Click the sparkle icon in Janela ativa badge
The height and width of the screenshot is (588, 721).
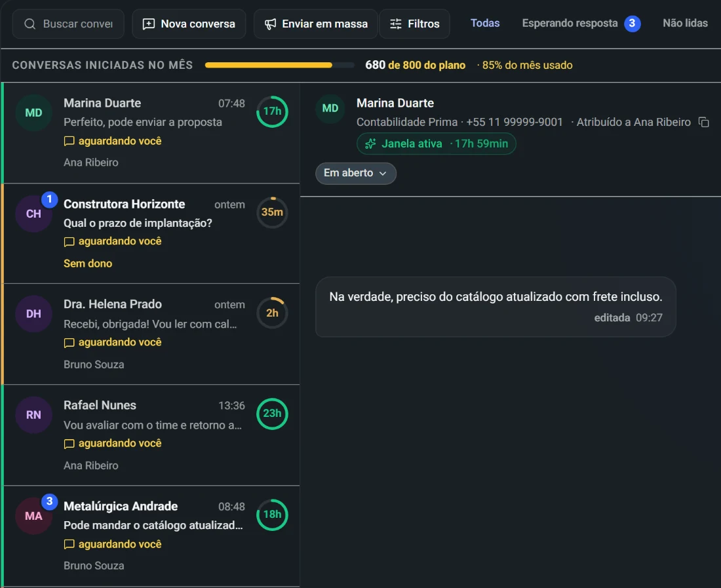(x=370, y=144)
